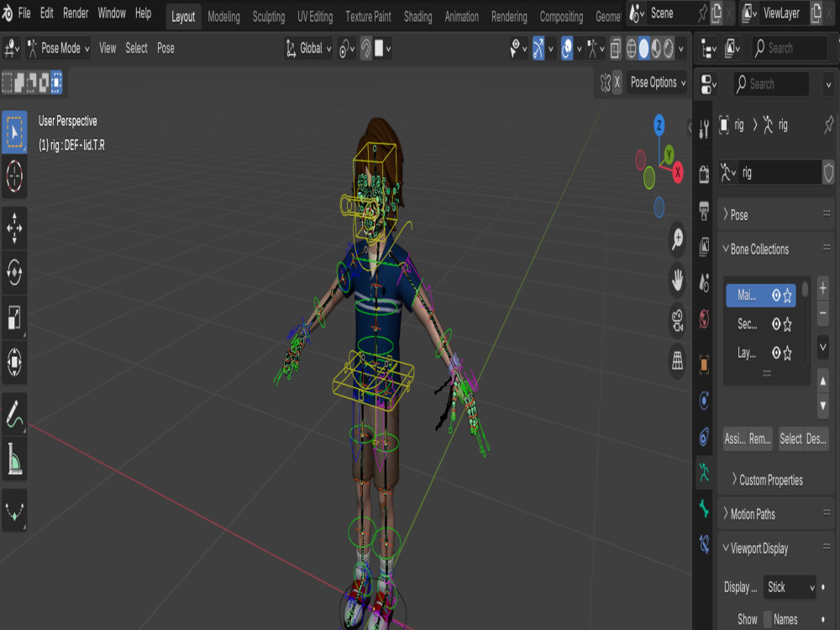This screenshot has width=840, height=630.
Task: Activate the 3D Cursor tool
Action: point(14,176)
